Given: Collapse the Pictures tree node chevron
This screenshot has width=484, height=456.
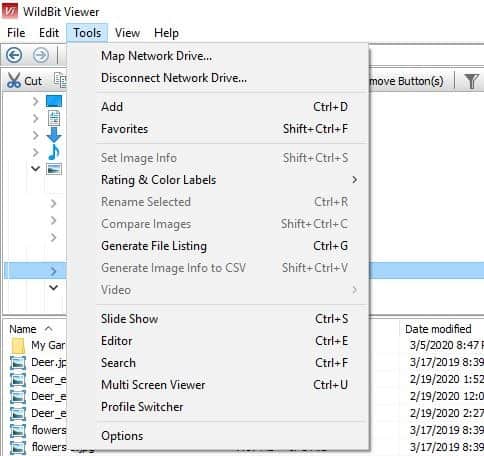Looking at the screenshot, I should (x=35, y=169).
